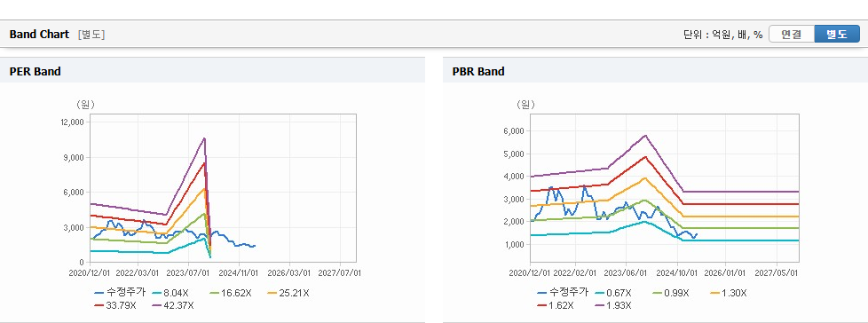This screenshot has width=868, height=323.
Task: Click the [별도] label beside Band Chart
Action: 91,35
